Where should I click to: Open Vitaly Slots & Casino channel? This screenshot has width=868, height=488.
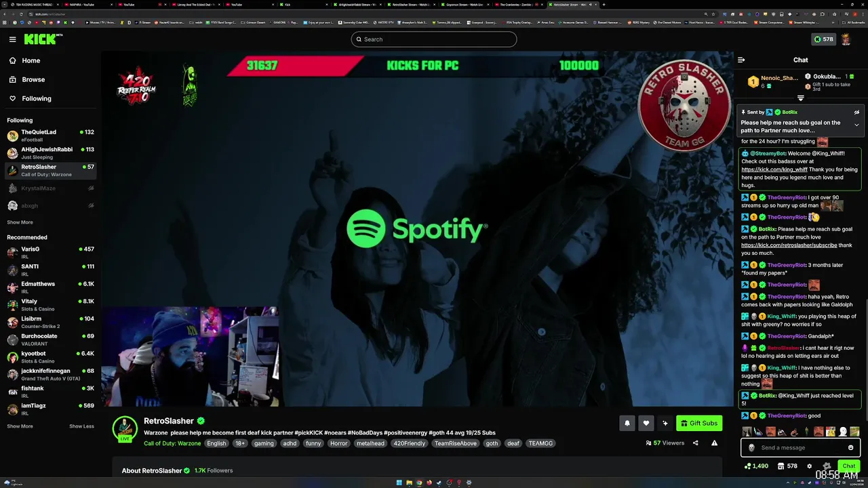pyautogui.click(x=51, y=304)
